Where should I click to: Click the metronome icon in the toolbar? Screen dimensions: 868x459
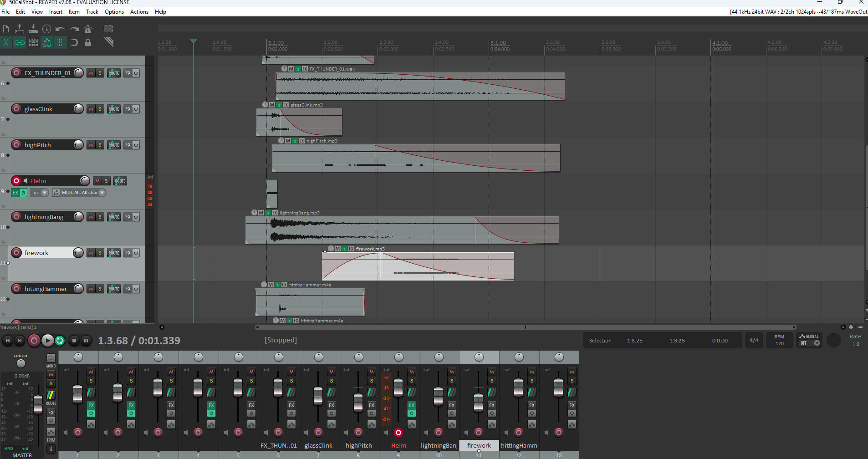click(x=88, y=29)
